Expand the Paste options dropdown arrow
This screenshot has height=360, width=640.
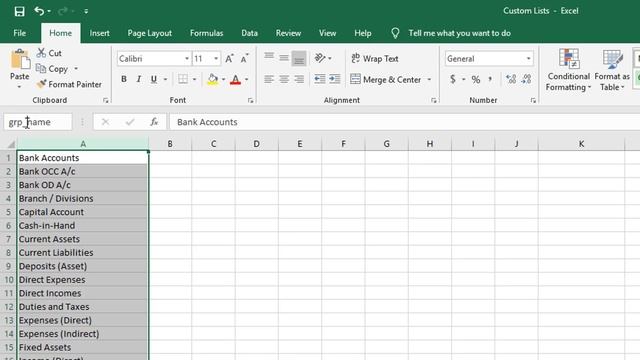tap(19, 87)
